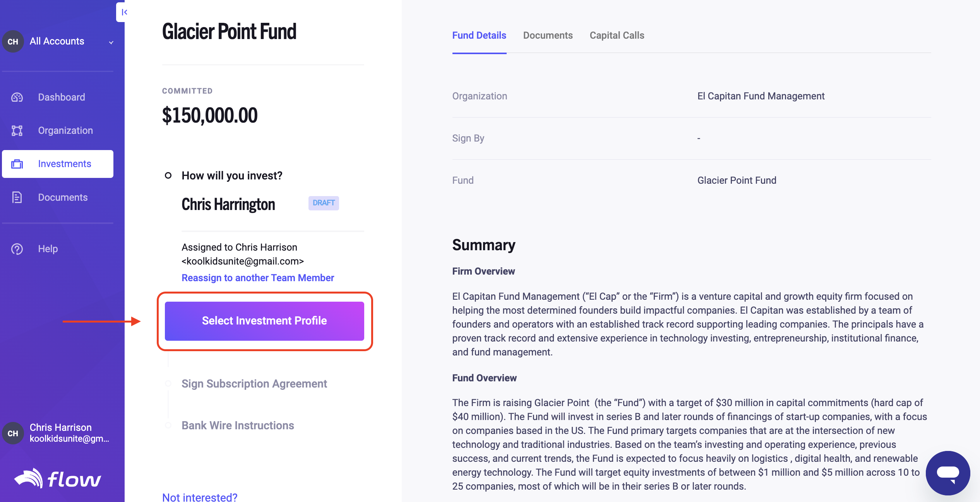Select the Bank Wire Instructions step
980x502 pixels.
(x=238, y=425)
